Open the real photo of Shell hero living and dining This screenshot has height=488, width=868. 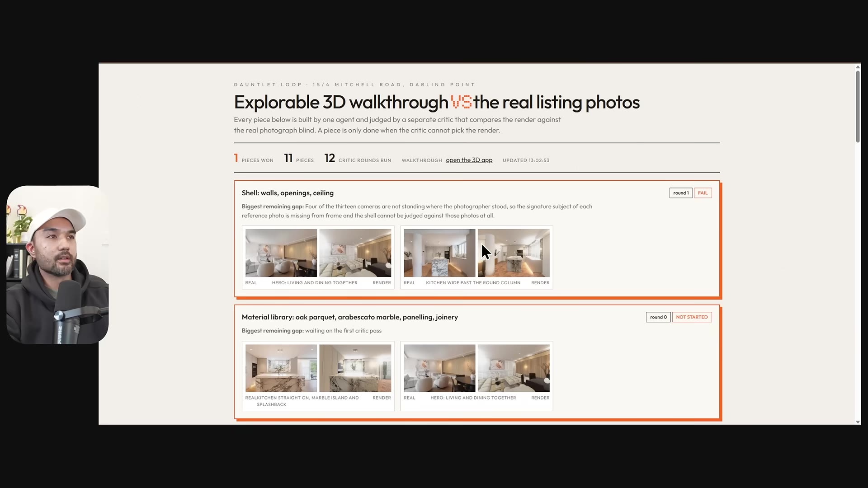(281, 253)
